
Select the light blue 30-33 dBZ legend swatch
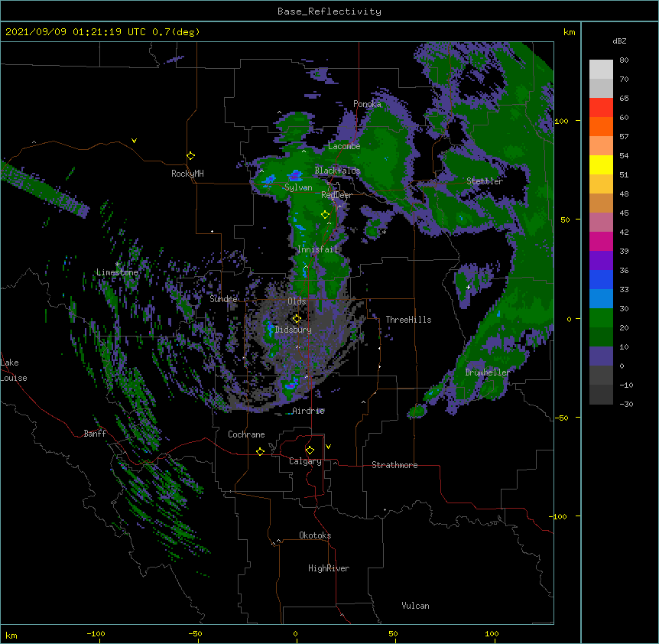pyautogui.click(x=601, y=299)
